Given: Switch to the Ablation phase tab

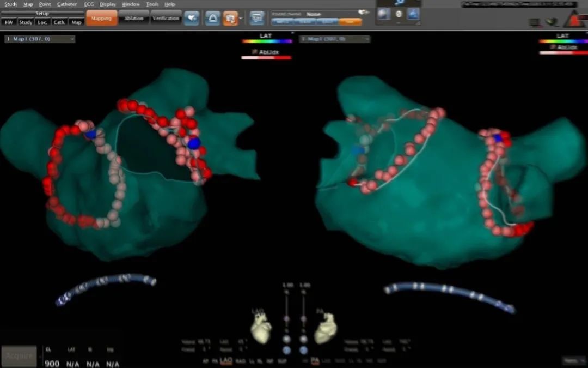Looking at the screenshot, I should coord(134,18).
